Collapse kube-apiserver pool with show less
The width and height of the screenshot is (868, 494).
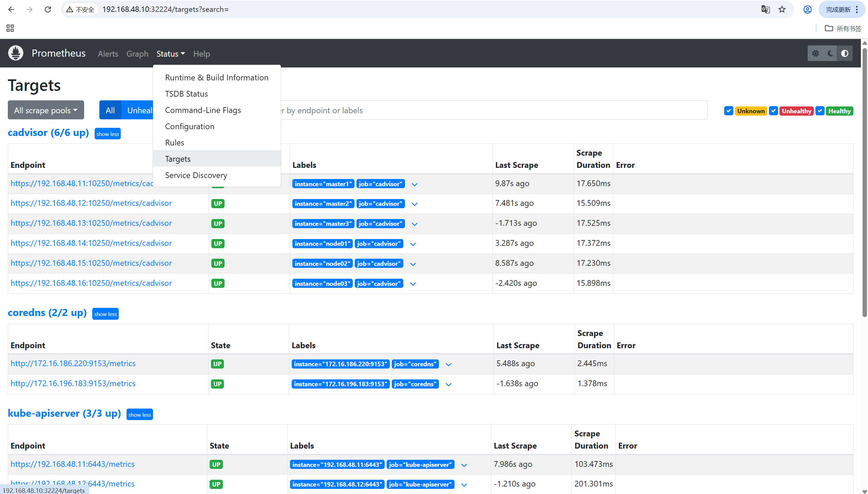click(140, 415)
